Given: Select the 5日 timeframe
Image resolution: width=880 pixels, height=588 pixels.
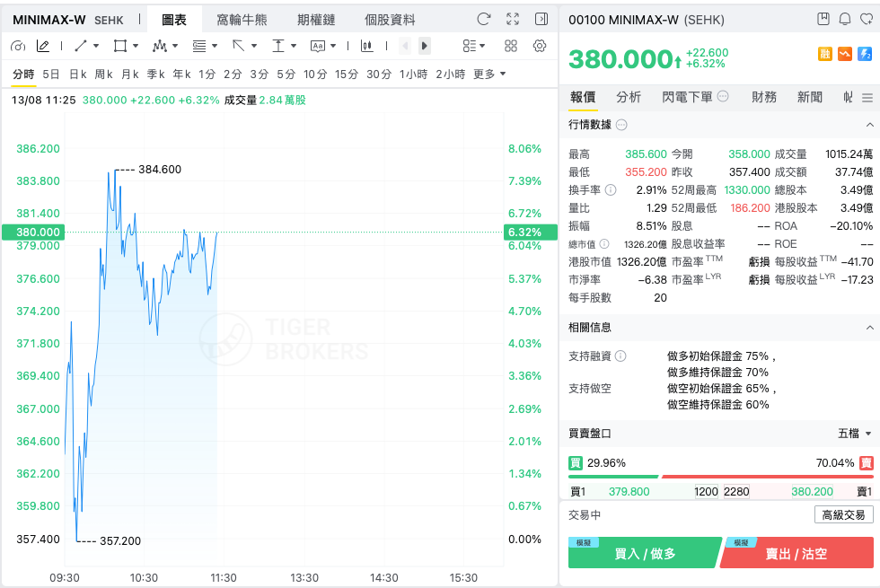Looking at the screenshot, I should [50, 74].
